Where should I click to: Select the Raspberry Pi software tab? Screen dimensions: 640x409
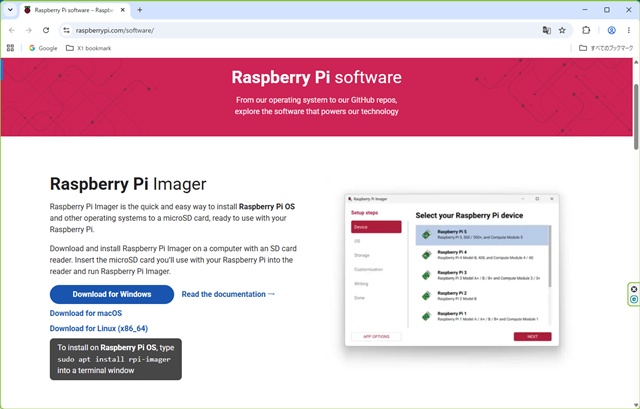[76, 10]
